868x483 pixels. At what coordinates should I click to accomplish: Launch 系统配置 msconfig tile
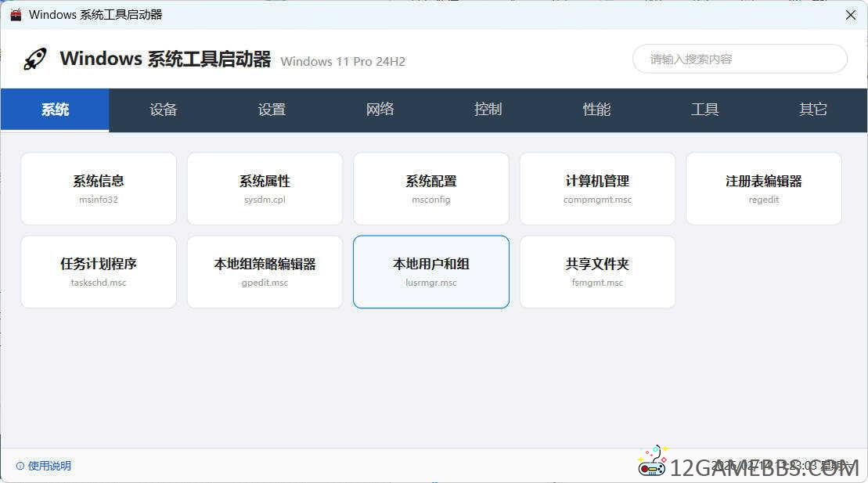(431, 189)
